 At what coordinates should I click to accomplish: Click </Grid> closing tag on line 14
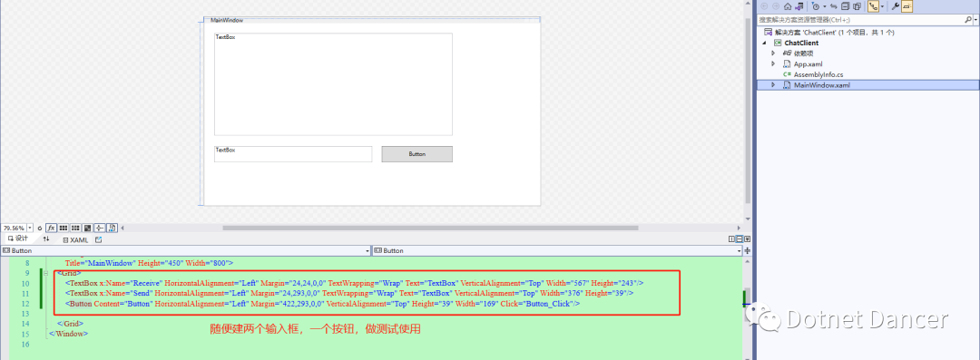pos(70,324)
